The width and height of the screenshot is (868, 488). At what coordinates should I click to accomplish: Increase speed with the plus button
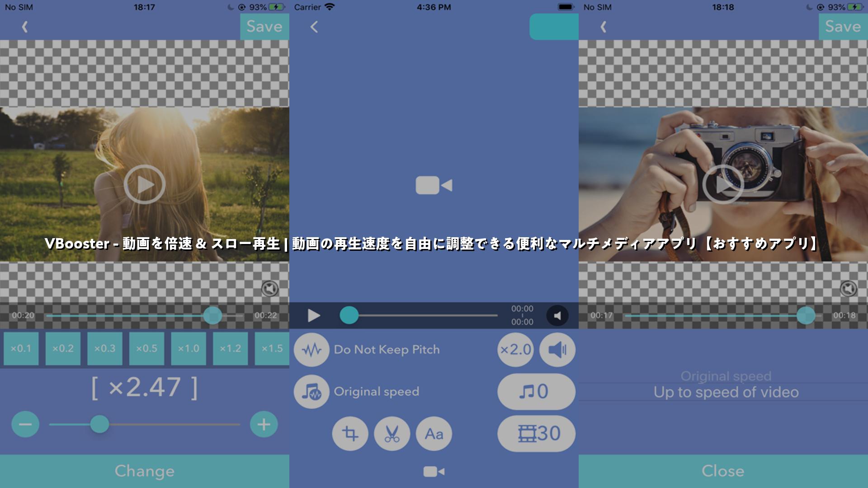point(264,424)
